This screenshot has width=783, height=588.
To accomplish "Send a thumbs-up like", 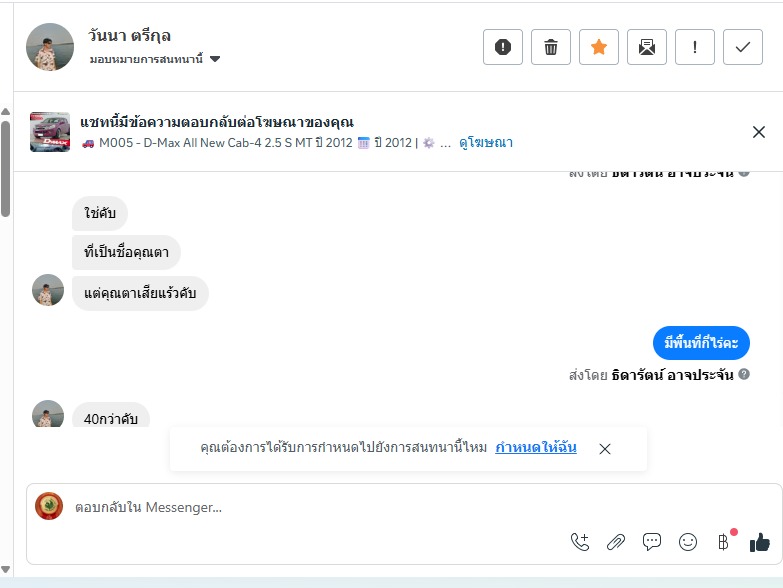I will (x=760, y=542).
